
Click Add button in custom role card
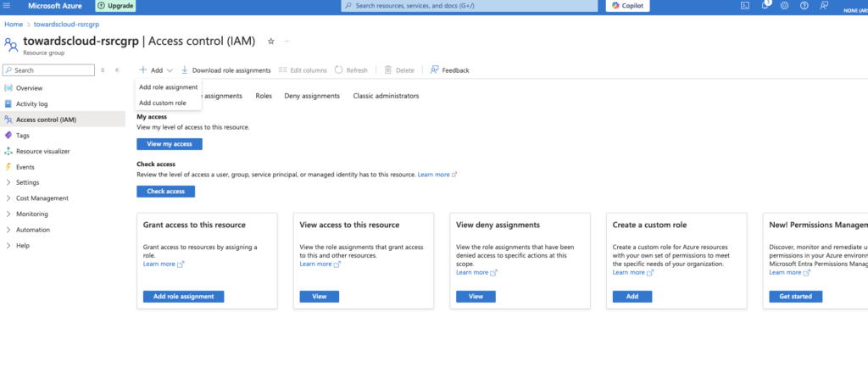[x=632, y=297]
